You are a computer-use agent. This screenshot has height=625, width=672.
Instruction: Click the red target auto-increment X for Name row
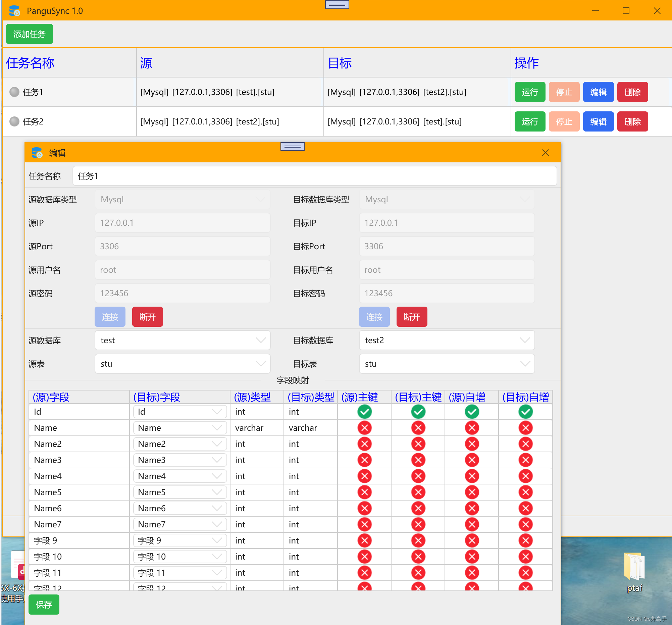(525, 428)
